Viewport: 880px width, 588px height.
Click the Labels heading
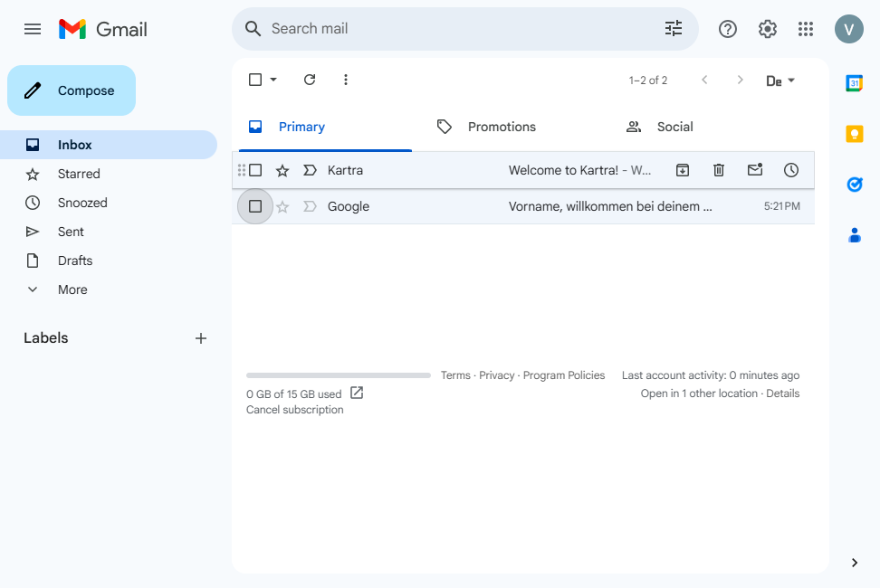tap(46, 338)
